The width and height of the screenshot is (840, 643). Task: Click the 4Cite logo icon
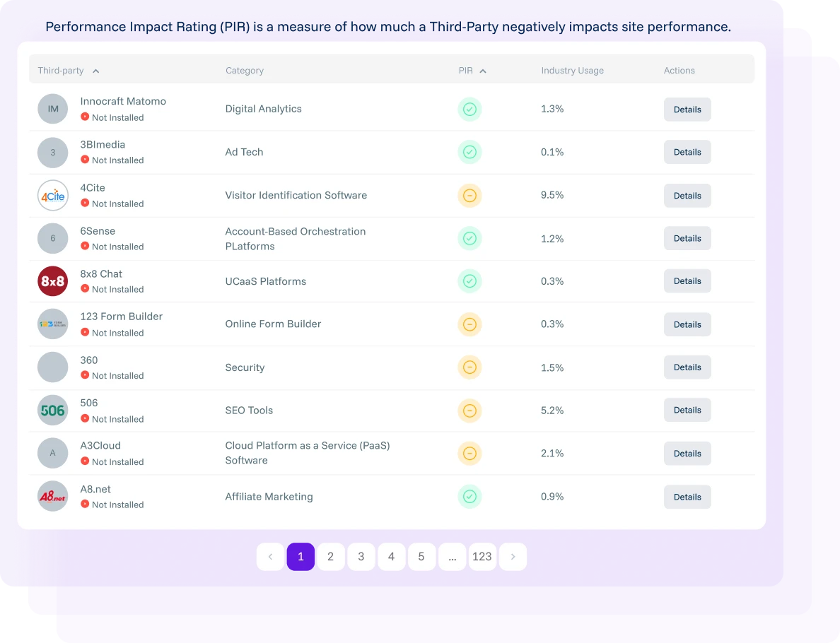point(52,196)
